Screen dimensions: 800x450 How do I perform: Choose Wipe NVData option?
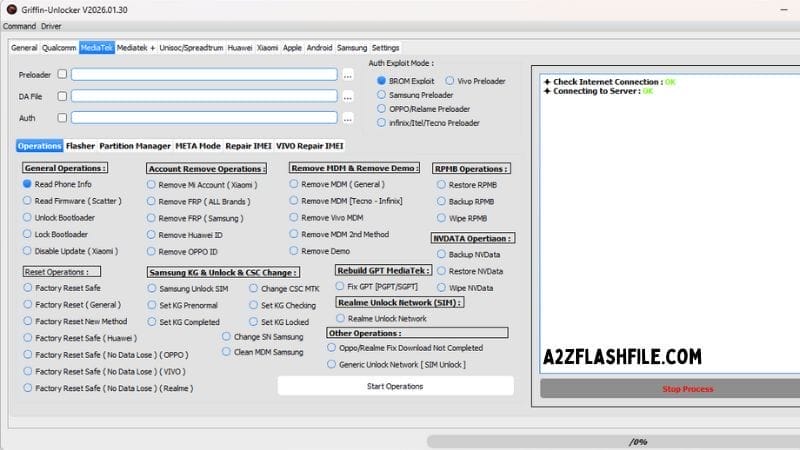465,288
